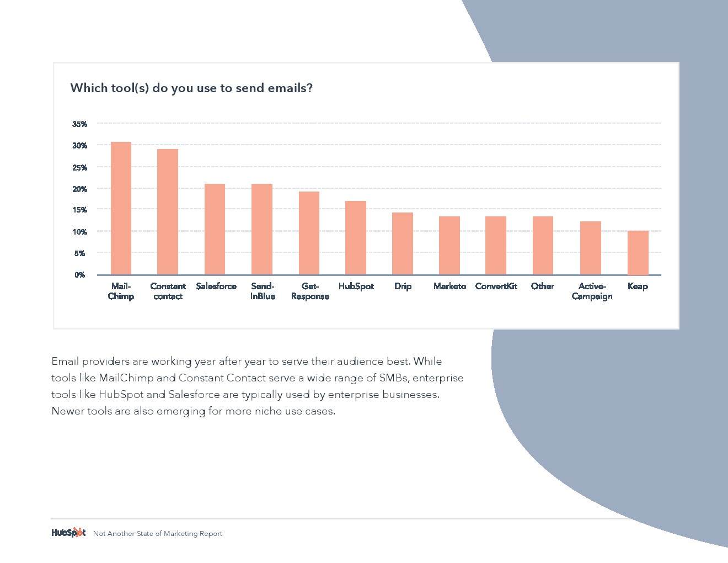Select the bar labeled Other
The height and width of the screenshot is (563, 728).
click(543, 245)
